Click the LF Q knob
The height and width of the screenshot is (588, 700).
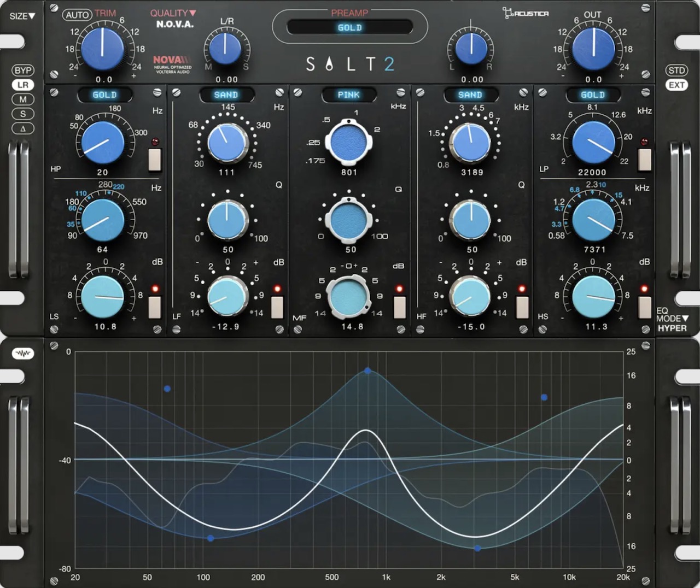tap(227, 219)
